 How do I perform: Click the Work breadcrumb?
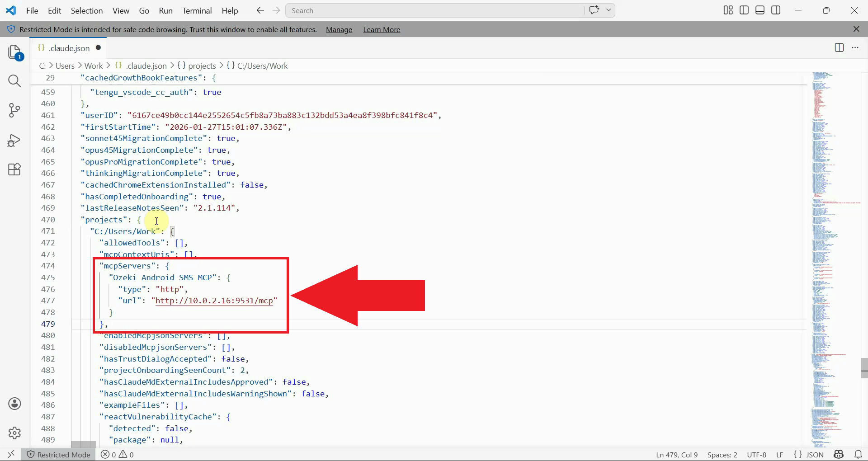pos(94,66)
